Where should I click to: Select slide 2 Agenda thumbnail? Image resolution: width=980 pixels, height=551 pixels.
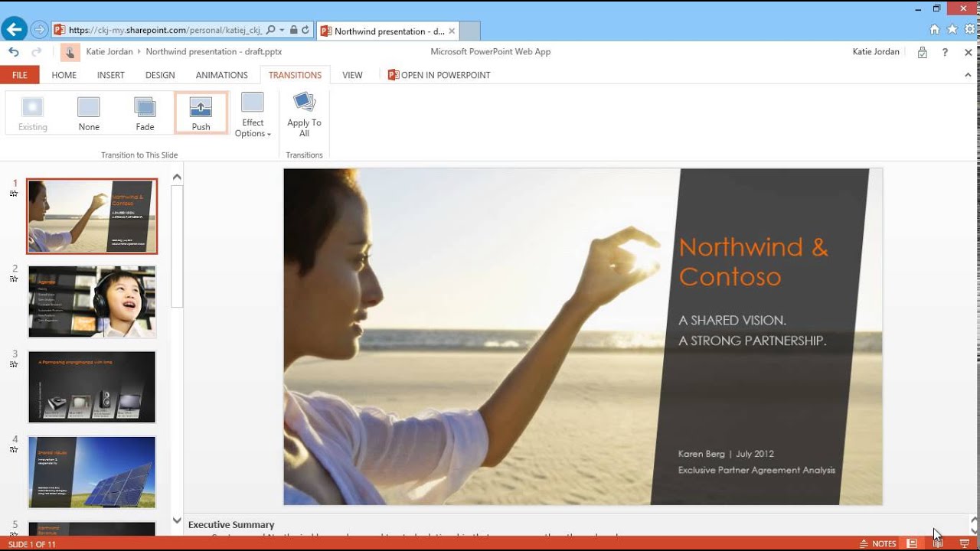click(92, 302)
